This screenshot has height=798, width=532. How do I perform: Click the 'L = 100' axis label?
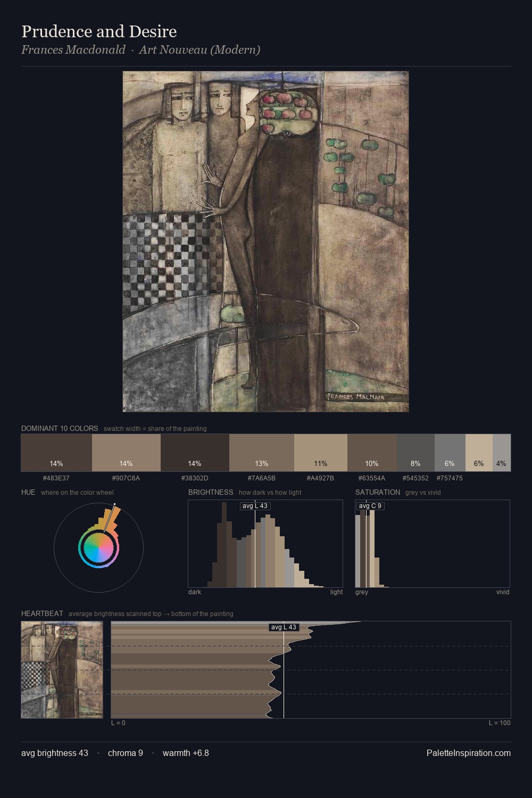pyautogui.click(x=500, y=722)
